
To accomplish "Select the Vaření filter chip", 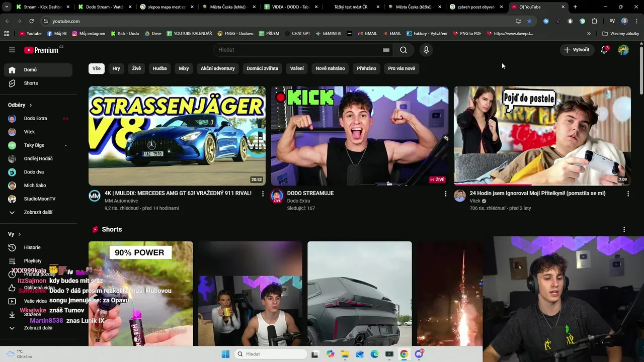I will click(x=297, y=68).
